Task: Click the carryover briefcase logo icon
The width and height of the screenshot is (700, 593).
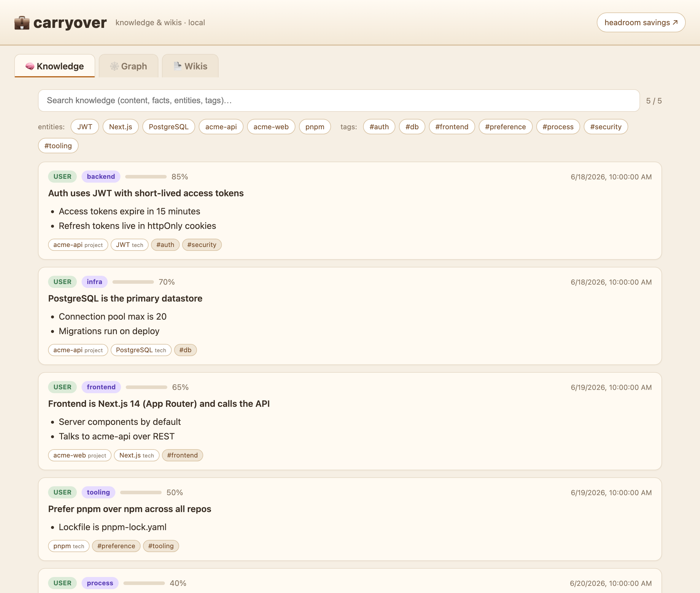Action: click(22, 23)
